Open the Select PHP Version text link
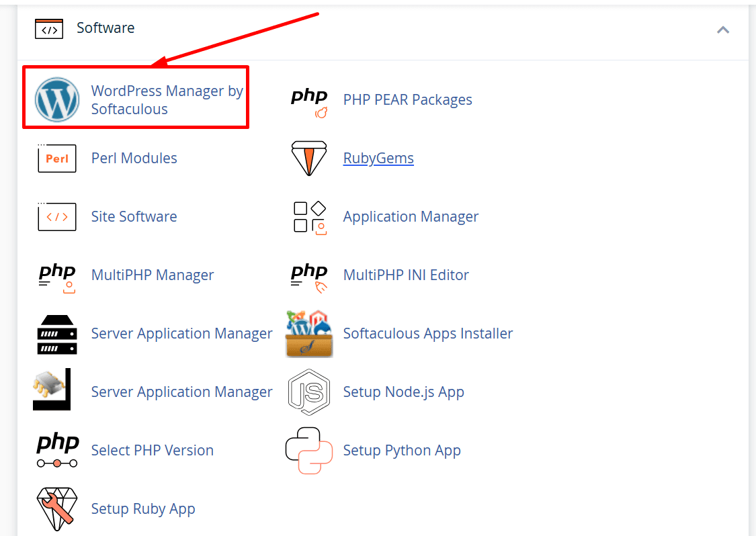 (x=153, y=450)
